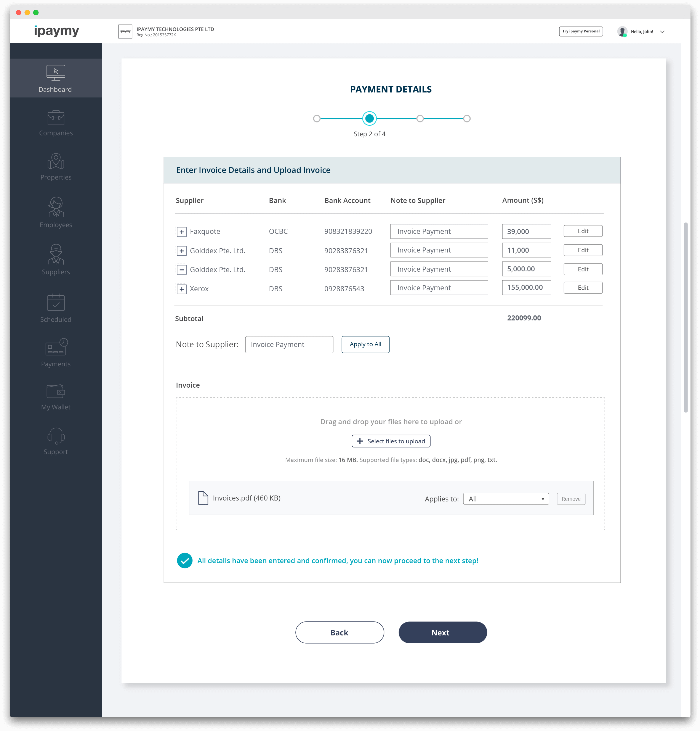Click Try ipaymy Personal

pyautogui.click(x=581, y=31)
